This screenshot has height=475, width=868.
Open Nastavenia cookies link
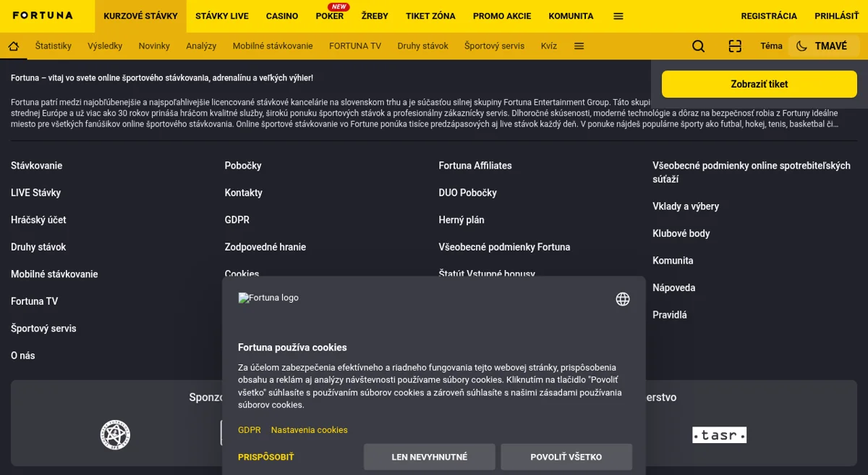pos(310,430)
